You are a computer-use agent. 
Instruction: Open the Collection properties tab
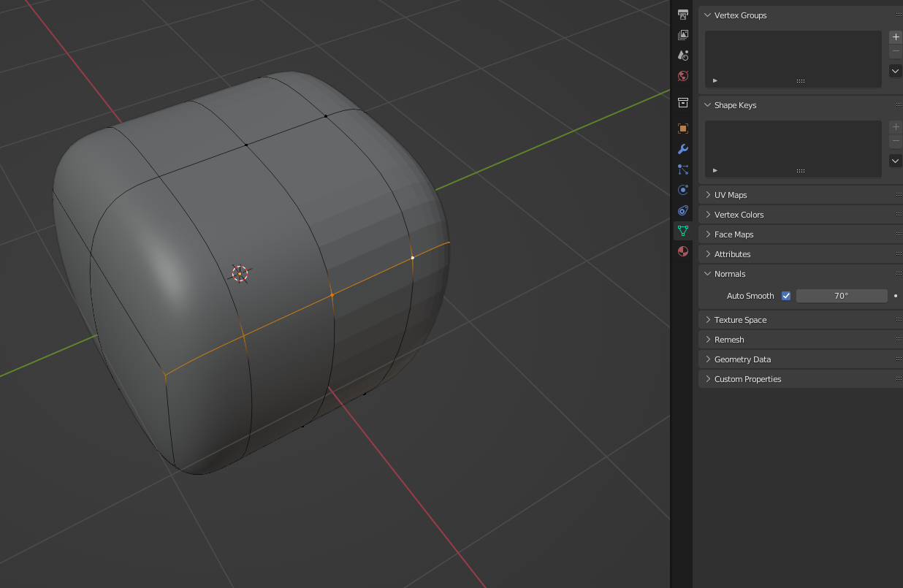(x=683, y=102)
